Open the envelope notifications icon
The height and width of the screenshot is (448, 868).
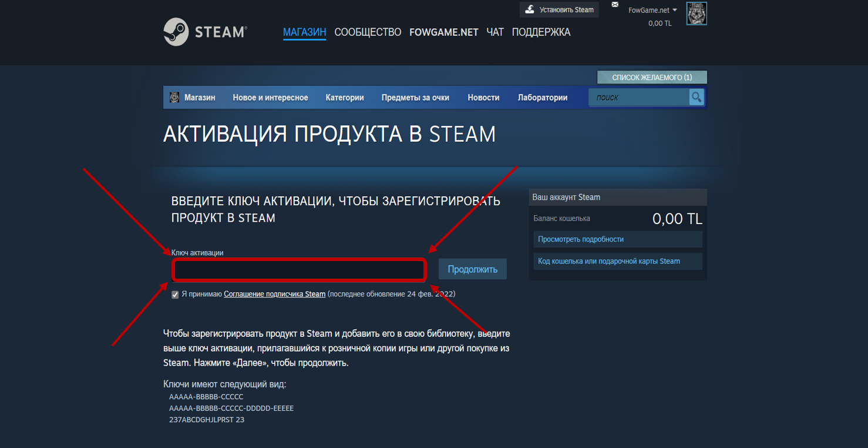pyautogui.click(x=615, y=5)
